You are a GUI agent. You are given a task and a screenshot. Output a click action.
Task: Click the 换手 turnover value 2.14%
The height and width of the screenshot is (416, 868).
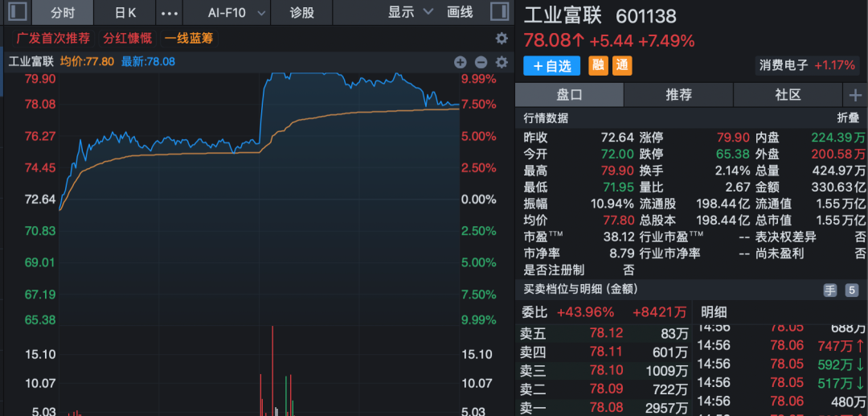pos(732,171)
